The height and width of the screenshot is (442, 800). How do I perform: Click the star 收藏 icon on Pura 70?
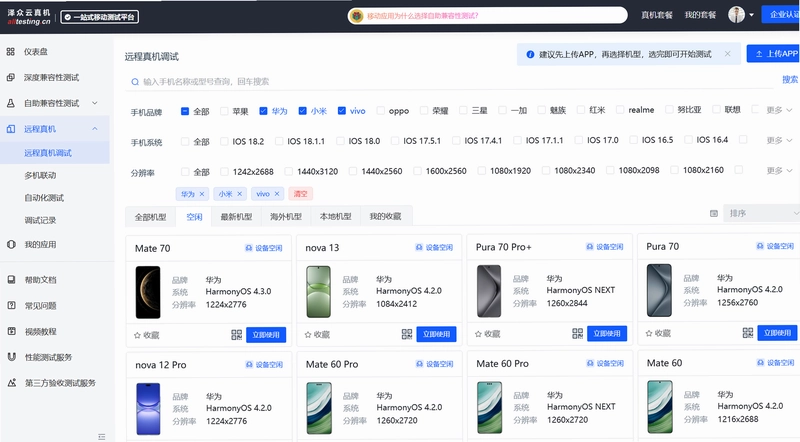[648, 333]
